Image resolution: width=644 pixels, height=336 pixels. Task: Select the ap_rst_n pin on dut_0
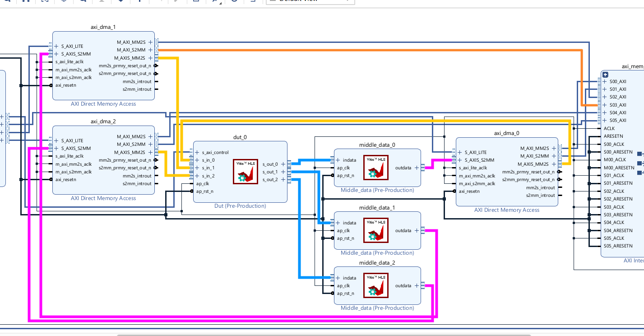(205, 191)
